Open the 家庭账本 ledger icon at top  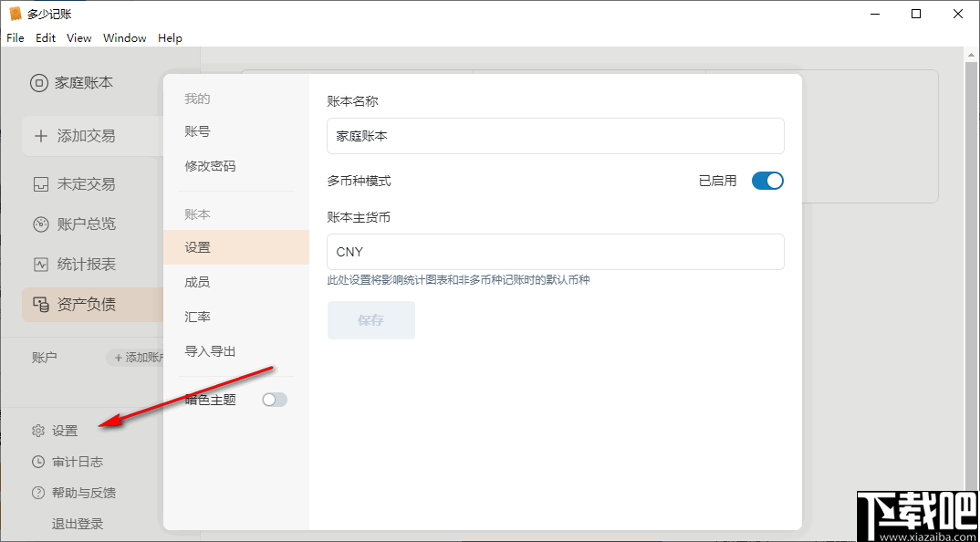pos(38,82)
